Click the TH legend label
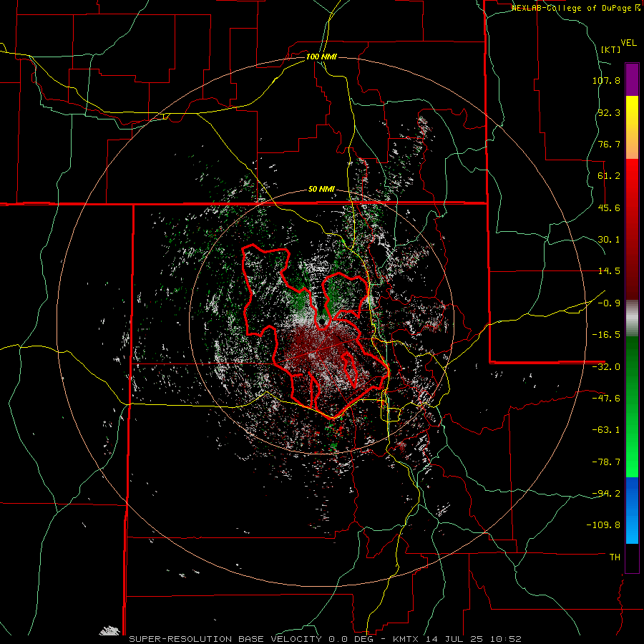 (x=615, y=557)
